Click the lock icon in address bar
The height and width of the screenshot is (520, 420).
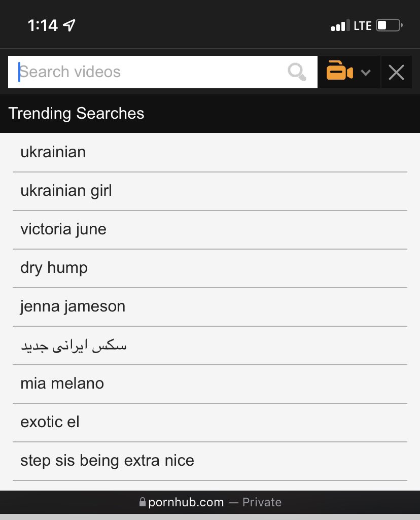(143, 503)
